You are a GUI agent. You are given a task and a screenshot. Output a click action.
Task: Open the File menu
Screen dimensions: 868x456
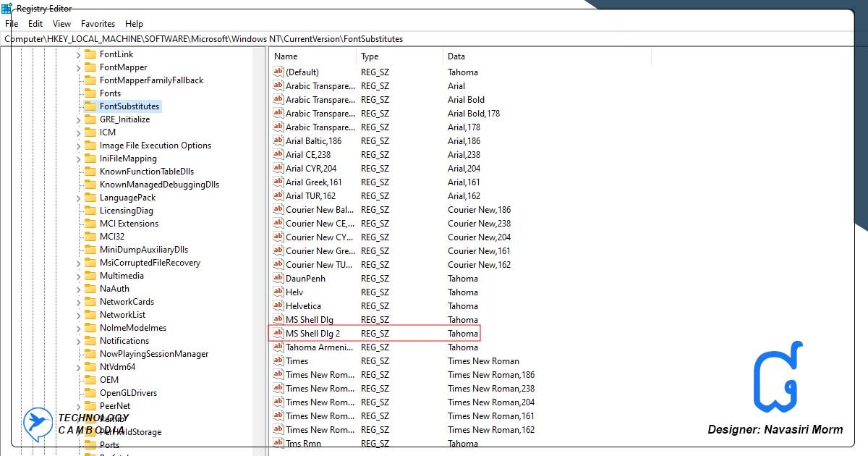pos(11,24)
